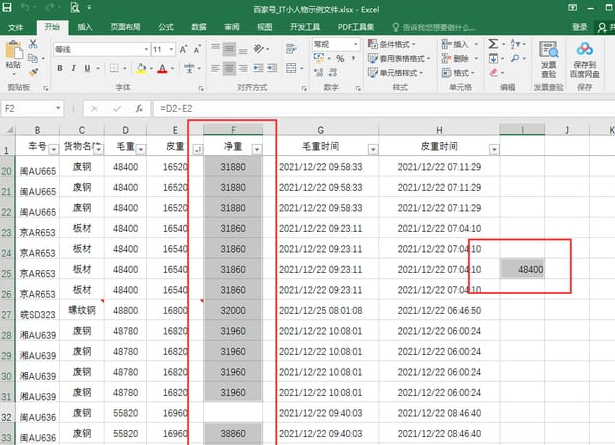Align cell text to the left
This screenshot has height=445, width=615.
pyautogui.click(x=215, y=69)
